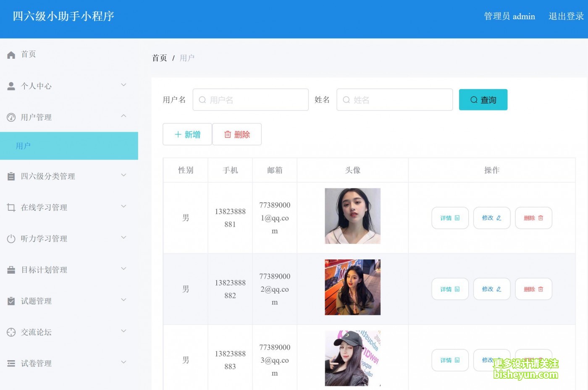
Task: Click the 试卷管理 list icon
Action: [11, 363]
